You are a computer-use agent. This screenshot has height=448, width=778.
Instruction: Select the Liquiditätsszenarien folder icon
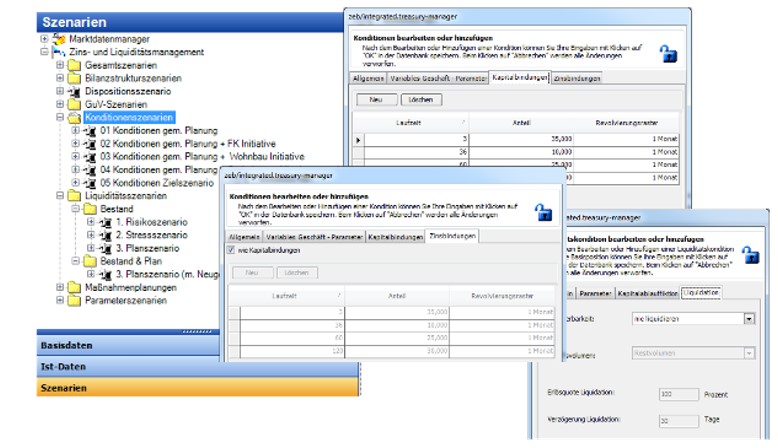(x=74, y=196)
